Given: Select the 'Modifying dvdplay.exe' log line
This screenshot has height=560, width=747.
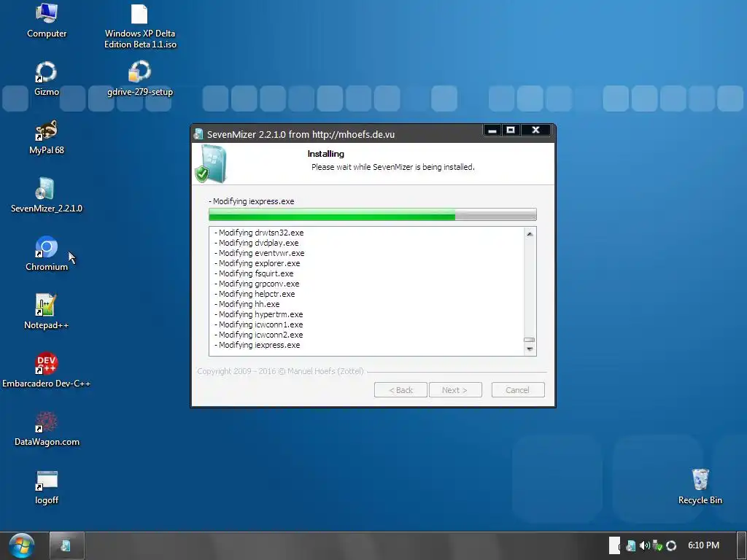Looking at the screenshot, I should pyautogui.click(x=256, y=243).
